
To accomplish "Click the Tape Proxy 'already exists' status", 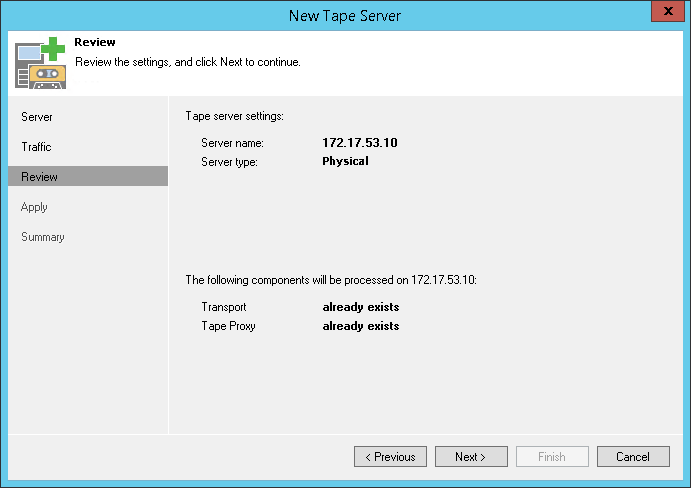I will pos(361,326).
